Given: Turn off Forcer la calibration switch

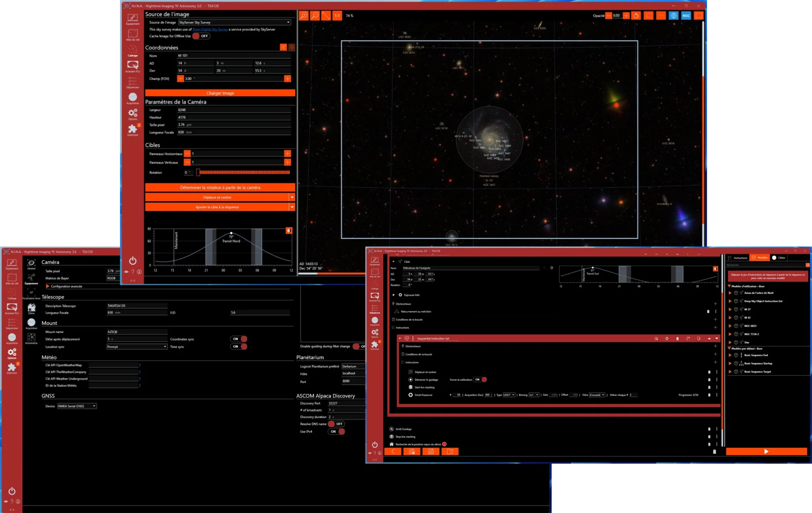Looking at the screenshot, I should (481, 380).
